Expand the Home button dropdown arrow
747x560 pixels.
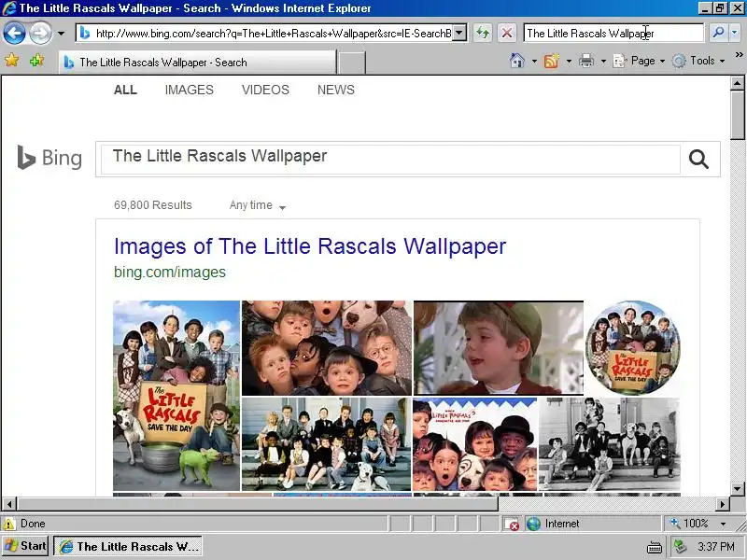[534, 61]
